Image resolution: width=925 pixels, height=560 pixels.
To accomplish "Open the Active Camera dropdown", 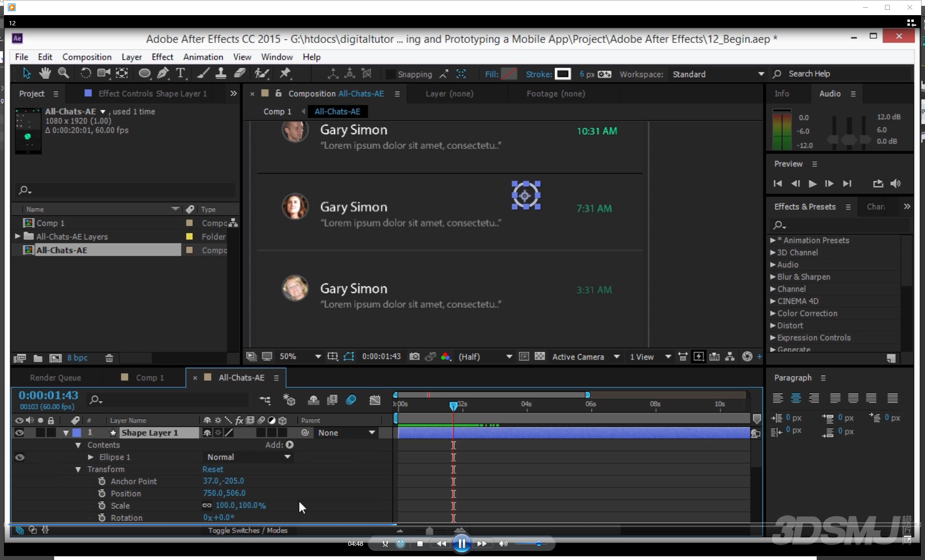I will click(586, 357).
